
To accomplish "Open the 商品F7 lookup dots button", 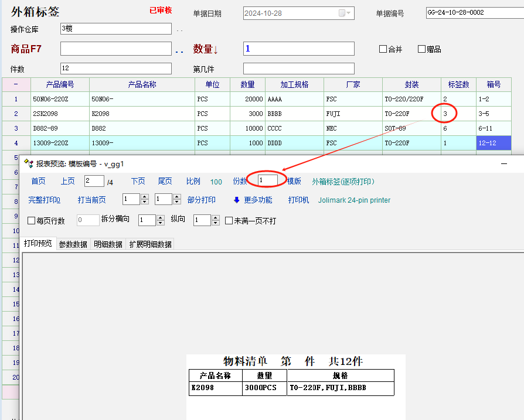I will [x=179, y=50].
